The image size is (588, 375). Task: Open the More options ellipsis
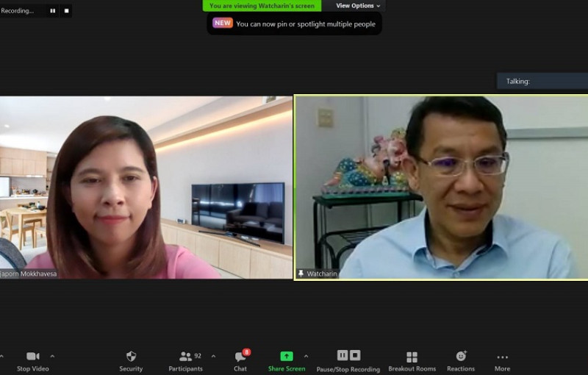pos(502,357)
